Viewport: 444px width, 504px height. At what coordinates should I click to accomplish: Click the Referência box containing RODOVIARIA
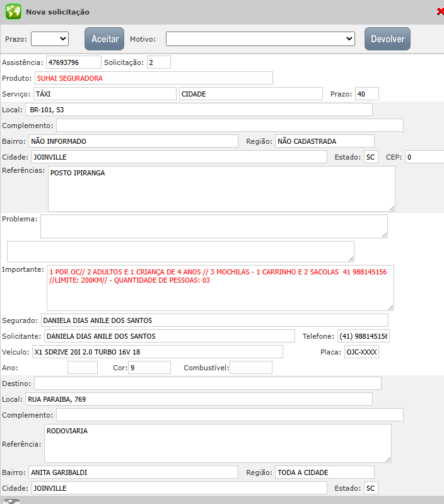coord(217,443)
